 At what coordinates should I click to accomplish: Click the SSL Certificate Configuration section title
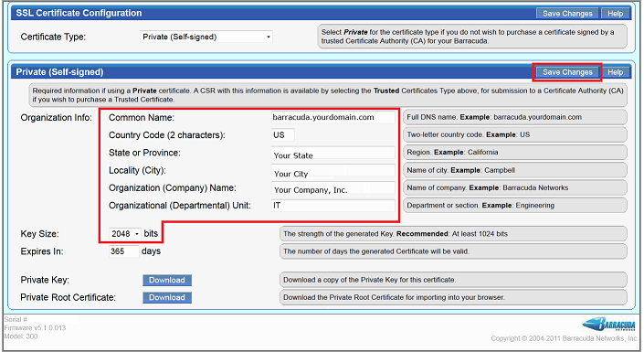coord(79,13)
